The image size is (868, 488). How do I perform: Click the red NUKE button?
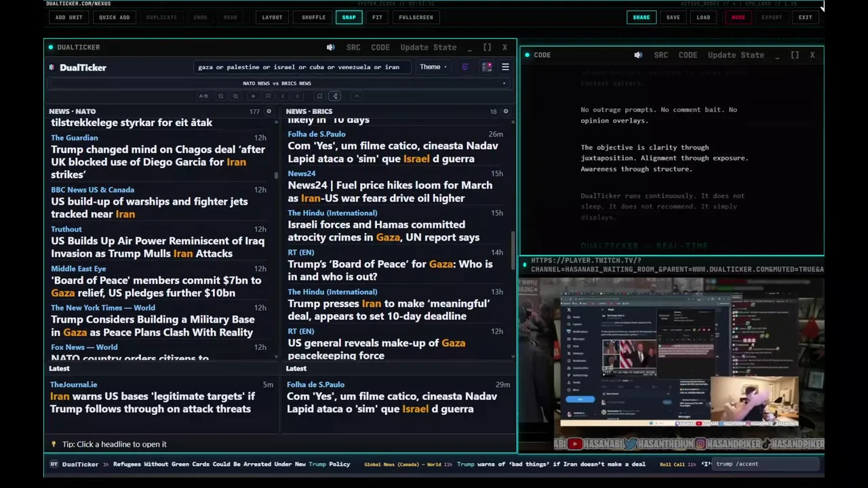point(738,17)
